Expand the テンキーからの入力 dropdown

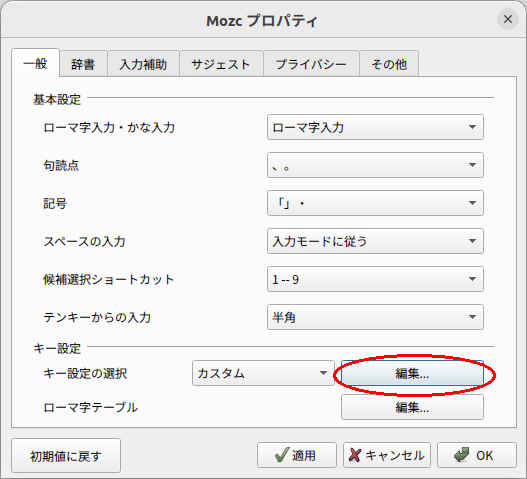[375, 317]
